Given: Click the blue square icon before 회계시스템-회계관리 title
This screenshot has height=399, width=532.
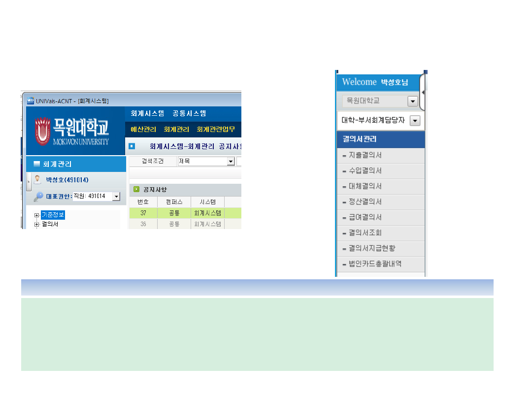Looking at the screenshot, I should tap(132, 146).
